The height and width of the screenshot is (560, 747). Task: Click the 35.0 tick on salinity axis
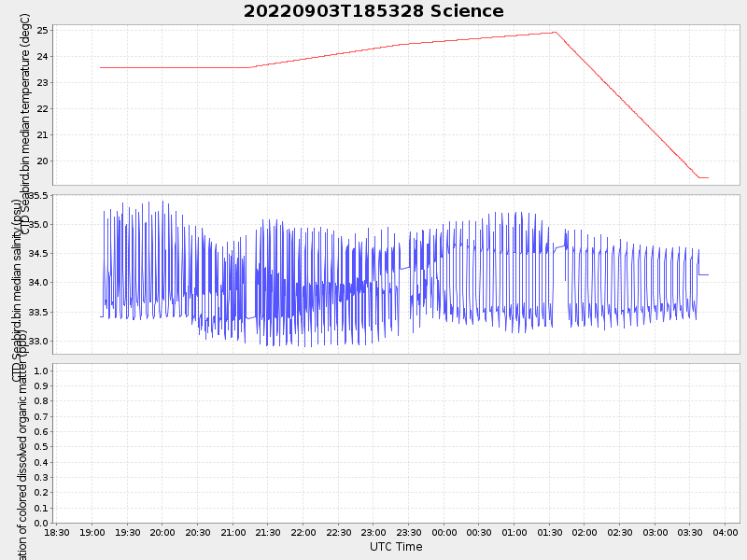point(38,225)
